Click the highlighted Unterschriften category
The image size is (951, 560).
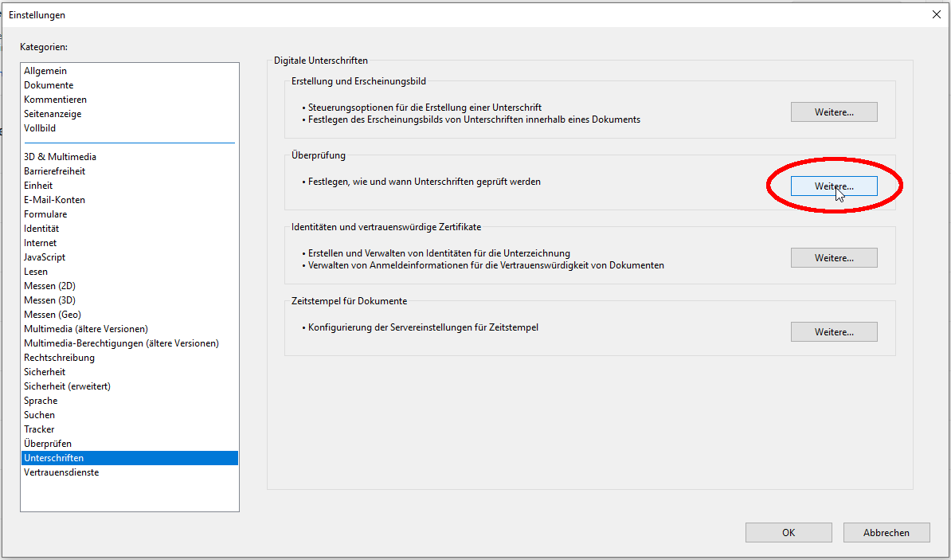click(53, 458)
